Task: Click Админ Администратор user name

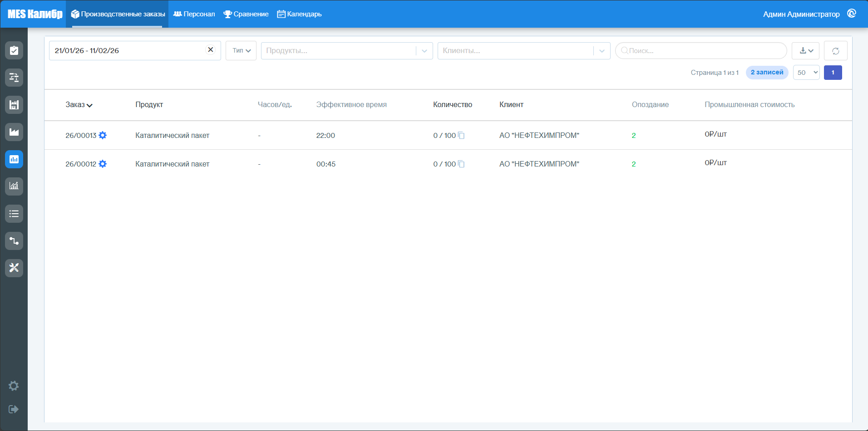Action: [801, 14]
